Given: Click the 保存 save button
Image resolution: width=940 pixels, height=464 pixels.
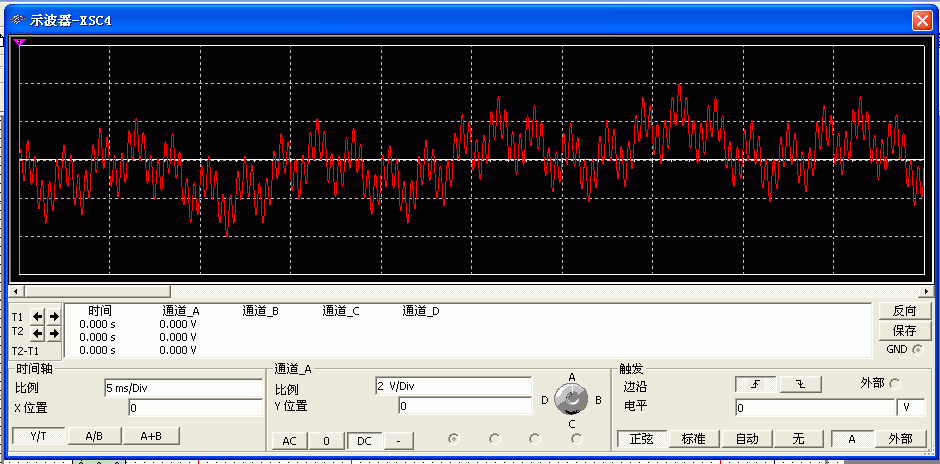Looking at the screenshot, I should click(903, 330).
